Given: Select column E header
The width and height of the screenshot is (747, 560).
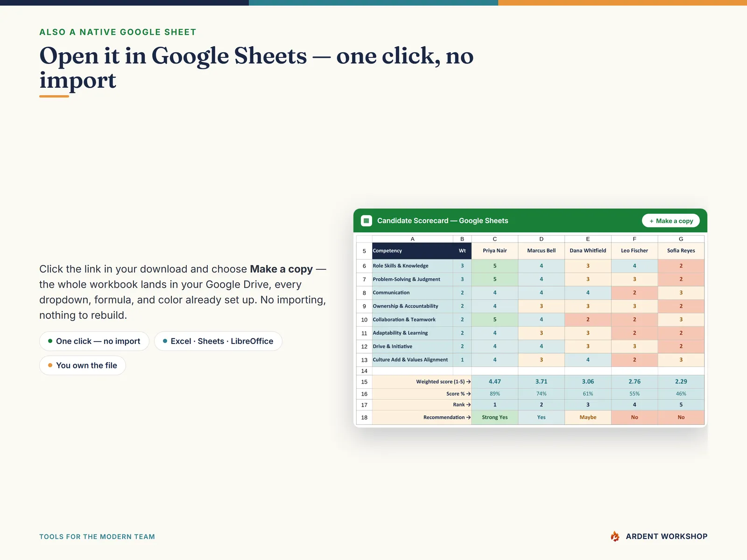Looking at the screenshot, I should click(x=588, y=239).
